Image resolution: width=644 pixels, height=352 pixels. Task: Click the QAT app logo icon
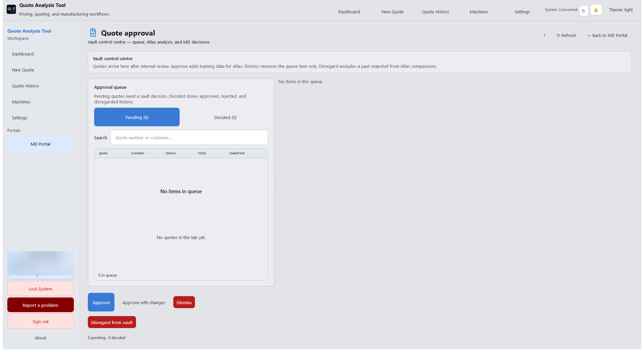(x=11, y=9)
